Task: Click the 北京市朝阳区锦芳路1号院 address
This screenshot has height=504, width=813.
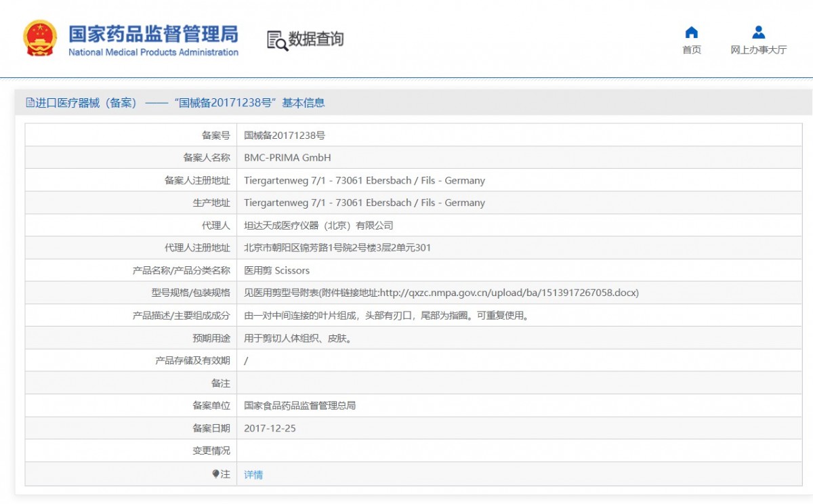Action: [337, 248]
